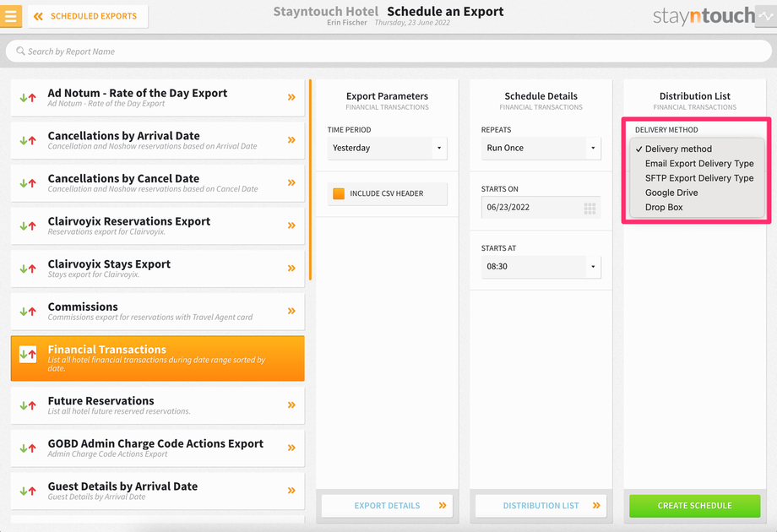Screen dimensions: 777x532
Task: Select Email Export Delivery Type
Action: click(x=698, y=164)
